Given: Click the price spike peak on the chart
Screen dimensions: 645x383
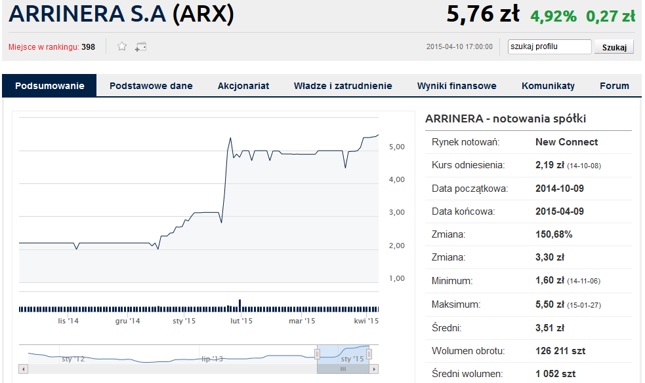Looking at the screenshot, I should (x=230, y=138).
